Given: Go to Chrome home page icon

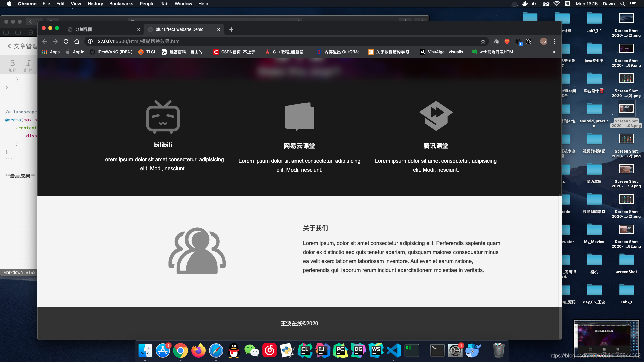Looking at the screenshot, I should pyautogui.click(x=77, y=41).
